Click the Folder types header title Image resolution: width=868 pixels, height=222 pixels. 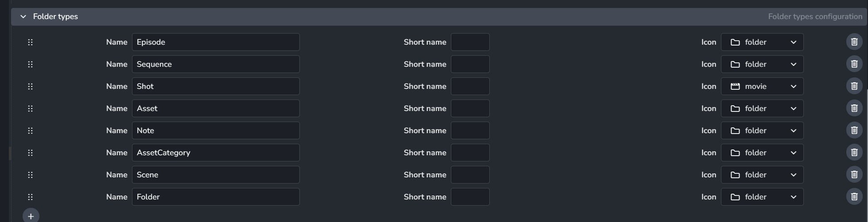click(55, 17)
